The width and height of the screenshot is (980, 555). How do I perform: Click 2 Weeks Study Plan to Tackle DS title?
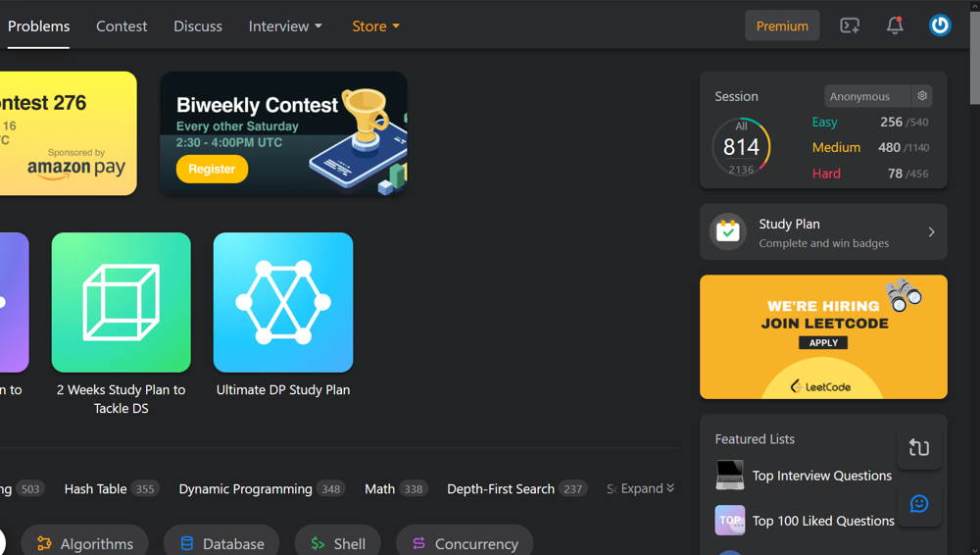click(x=122, y=399)
